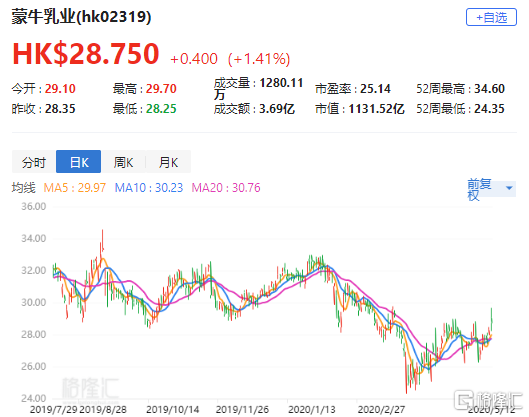Click the 市盈率 value 25.14

[375, 89]
